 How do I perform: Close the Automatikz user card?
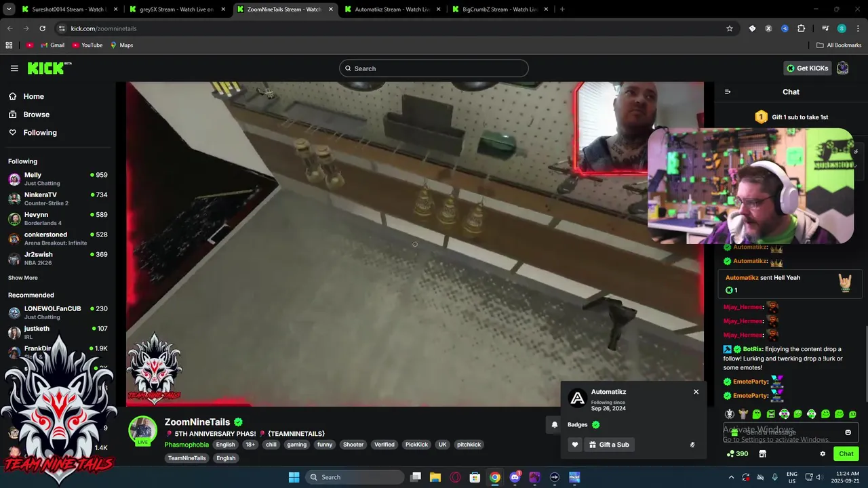[x=696, y=392]
